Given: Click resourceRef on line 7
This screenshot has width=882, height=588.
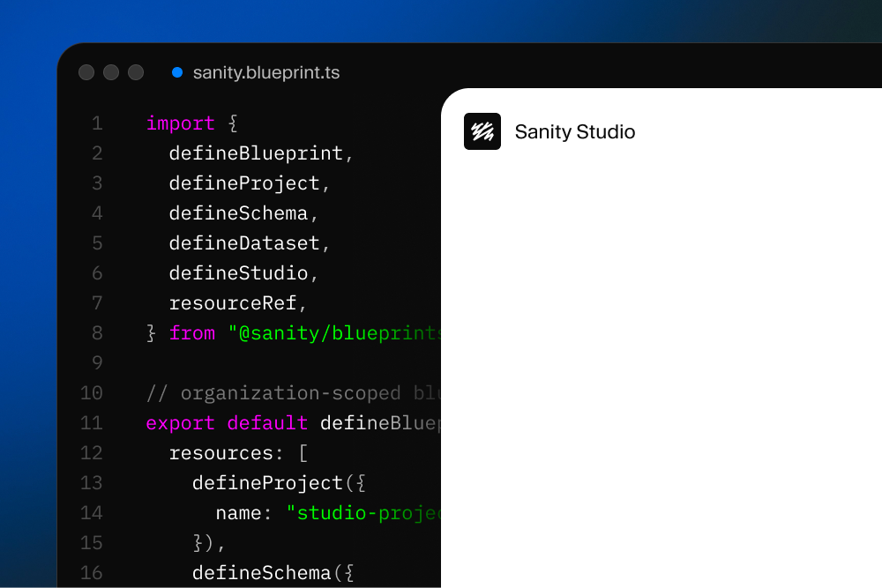Looking at the screenshot, I should click(x=233, y=303).
